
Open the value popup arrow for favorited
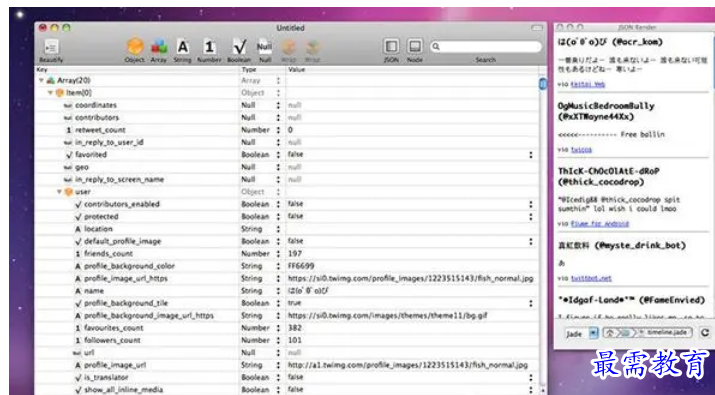click(x=531, y=155)
